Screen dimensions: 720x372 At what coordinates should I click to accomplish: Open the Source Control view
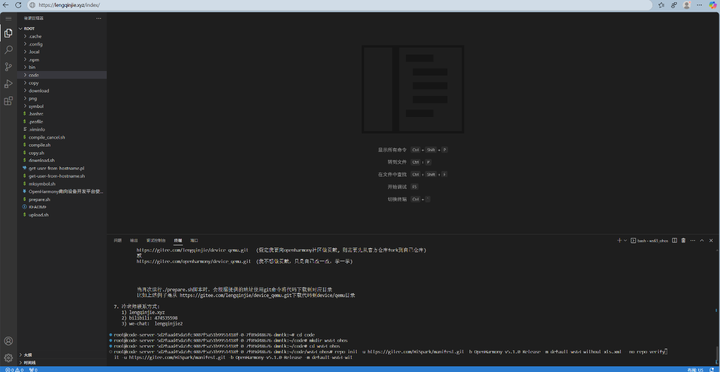pos(8,67)
